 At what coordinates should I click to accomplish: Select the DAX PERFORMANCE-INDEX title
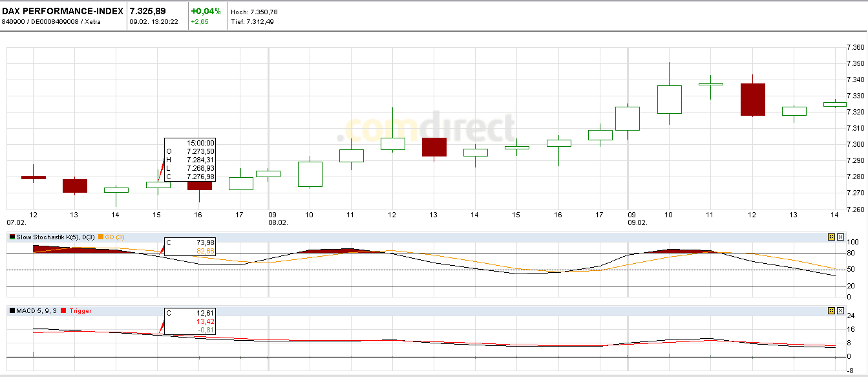63,11
